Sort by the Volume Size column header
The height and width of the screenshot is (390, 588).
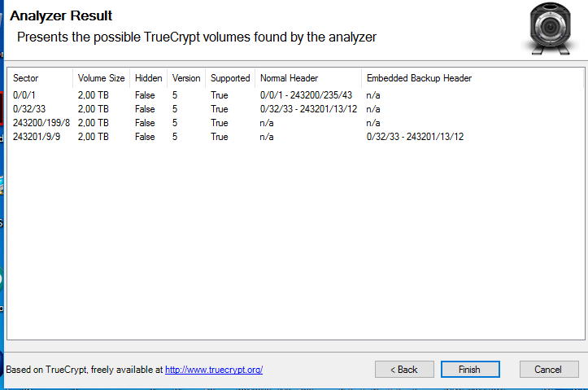click(101, 78)
